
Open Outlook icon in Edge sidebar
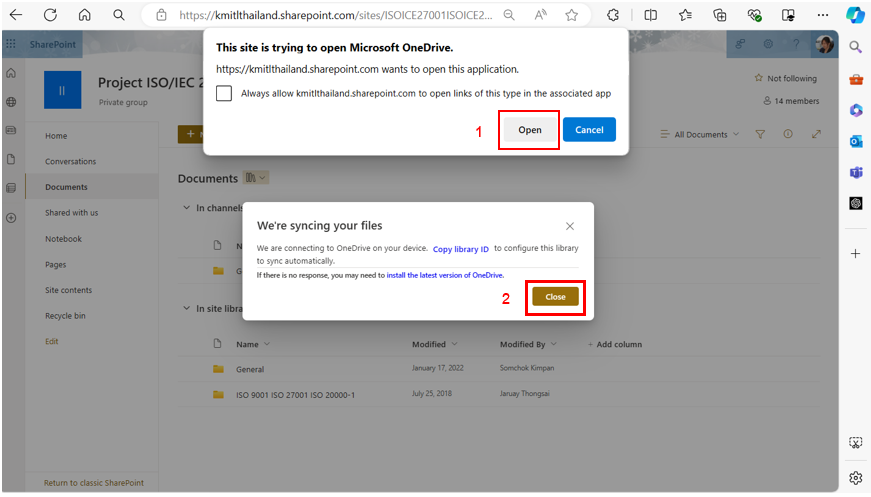(x=856, y=141)
